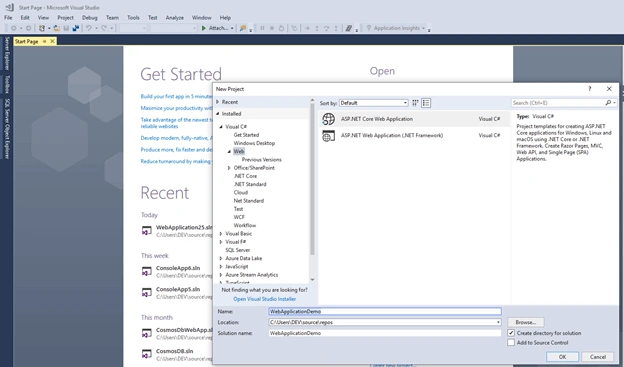
Task: Click the ConsoleApp6.sln solution icon
Action: pos(146,271)
